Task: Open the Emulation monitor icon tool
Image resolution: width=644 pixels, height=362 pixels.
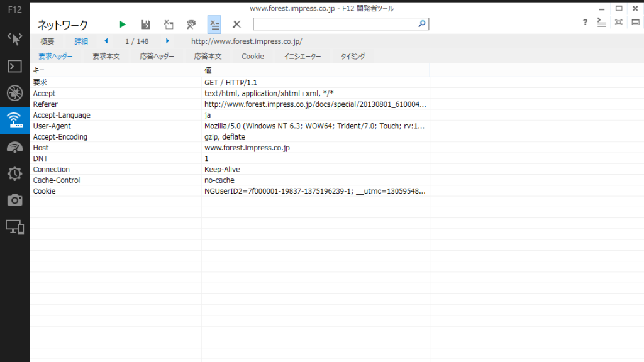Action: point(15,227)
